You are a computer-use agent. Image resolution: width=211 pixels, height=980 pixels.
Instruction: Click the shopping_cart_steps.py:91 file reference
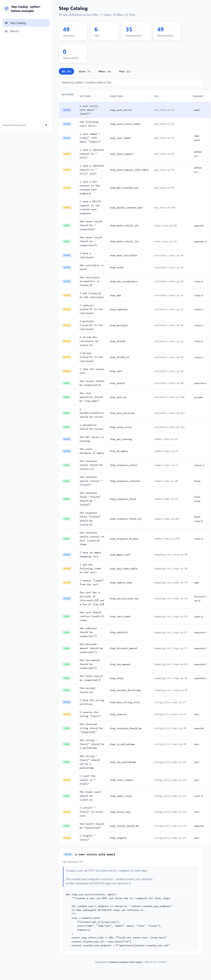click(171, 678)
